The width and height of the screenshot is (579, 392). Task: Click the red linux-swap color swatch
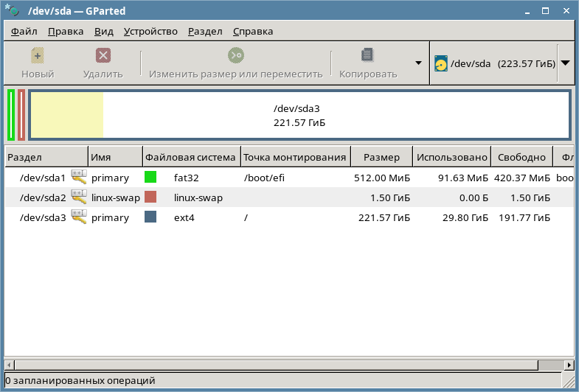point(150,197)
